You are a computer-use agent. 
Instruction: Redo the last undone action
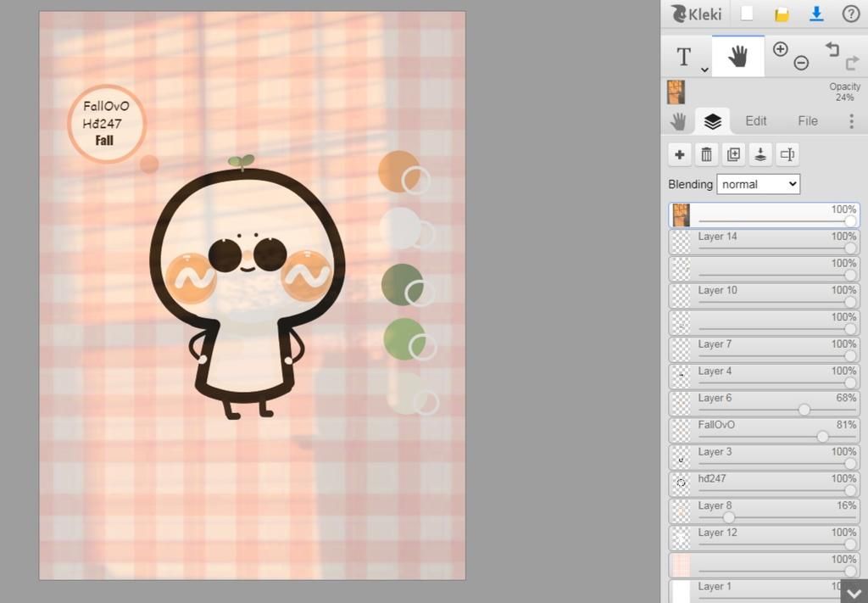[x=853, y=63]
